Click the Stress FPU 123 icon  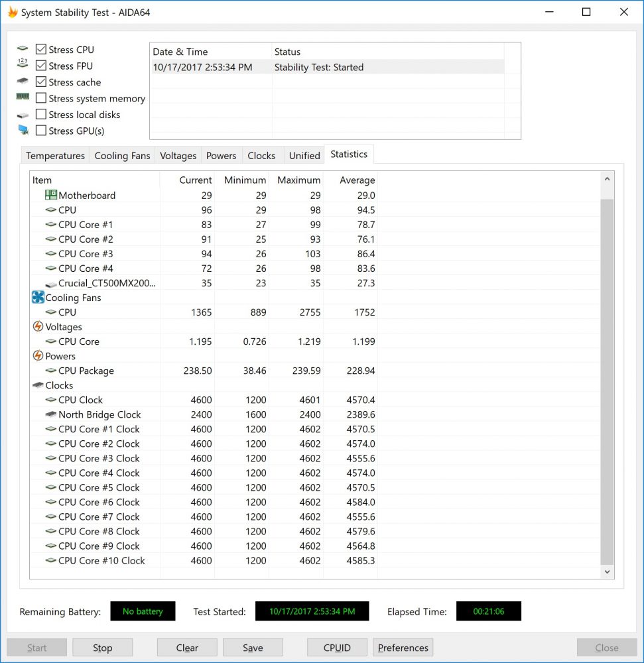[23, 64]
